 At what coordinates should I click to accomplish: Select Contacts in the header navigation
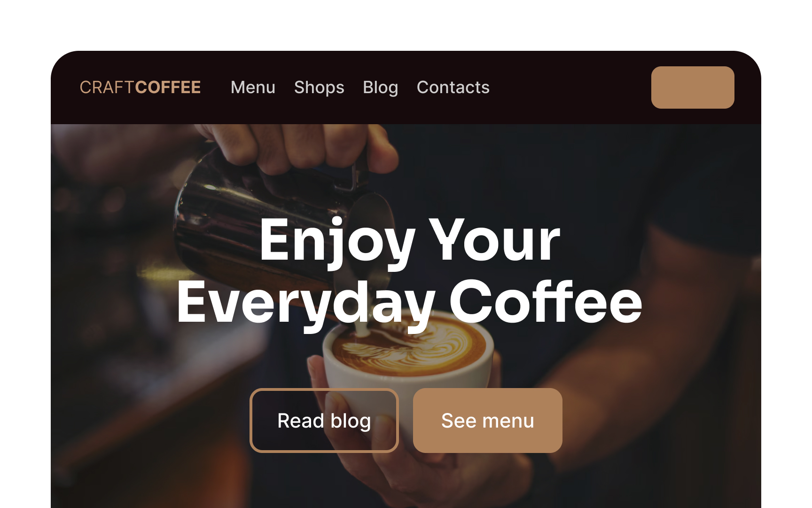pyautogui.click(x=453, y=87)
